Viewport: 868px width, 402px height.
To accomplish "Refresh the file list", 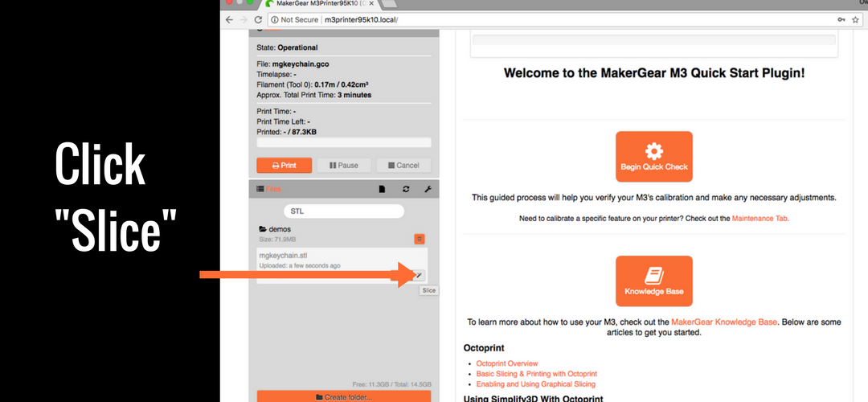I will 406,189.
